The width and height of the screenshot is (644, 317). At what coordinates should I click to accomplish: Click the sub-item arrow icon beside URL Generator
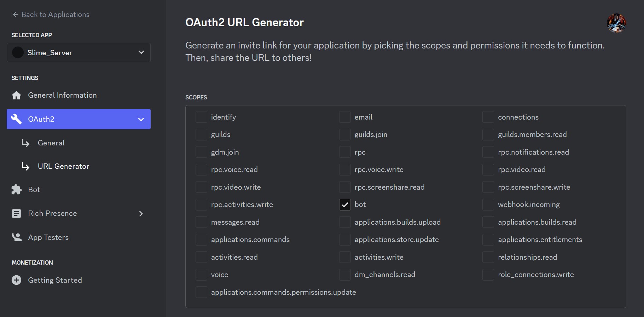(25, 166)
